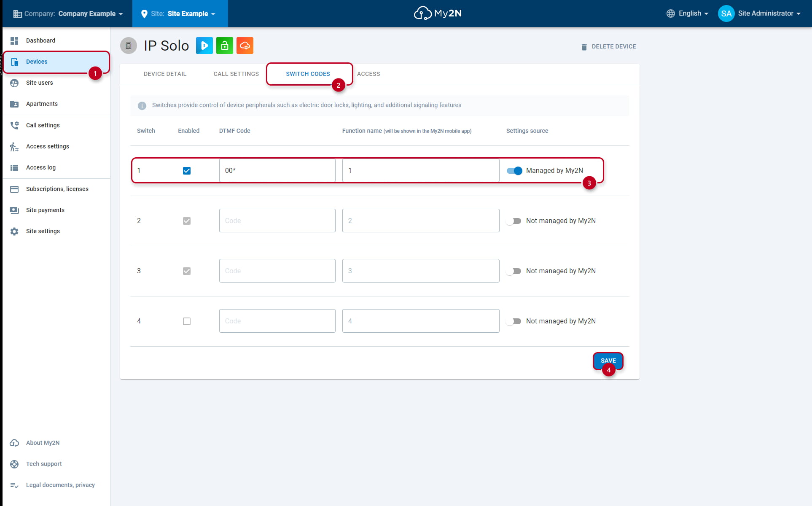Switch to the Call Settings tab

point(236,74)
